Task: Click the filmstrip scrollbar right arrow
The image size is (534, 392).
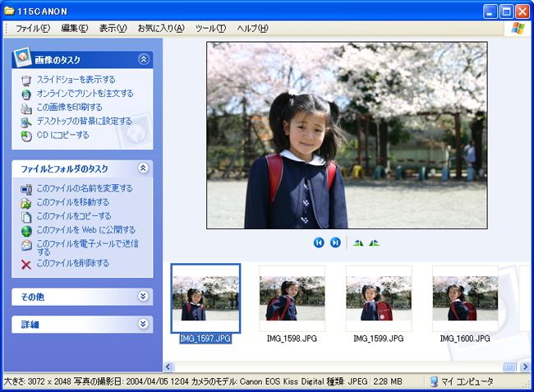Action: tap(525, 367)
